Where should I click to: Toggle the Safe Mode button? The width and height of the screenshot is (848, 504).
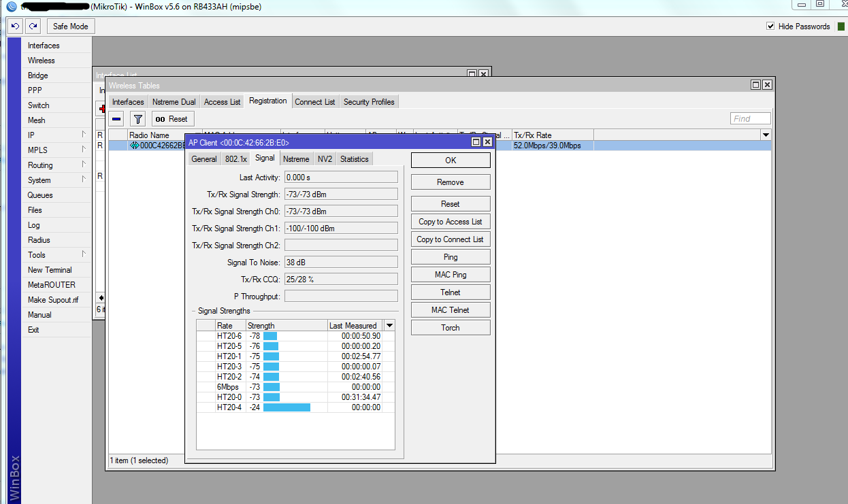(71, 27)
